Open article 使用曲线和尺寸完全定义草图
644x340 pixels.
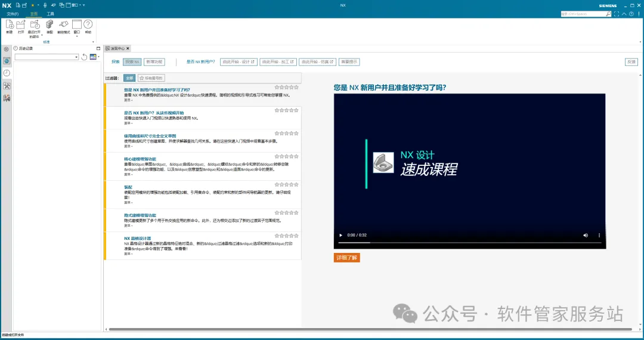coord(150,136)
